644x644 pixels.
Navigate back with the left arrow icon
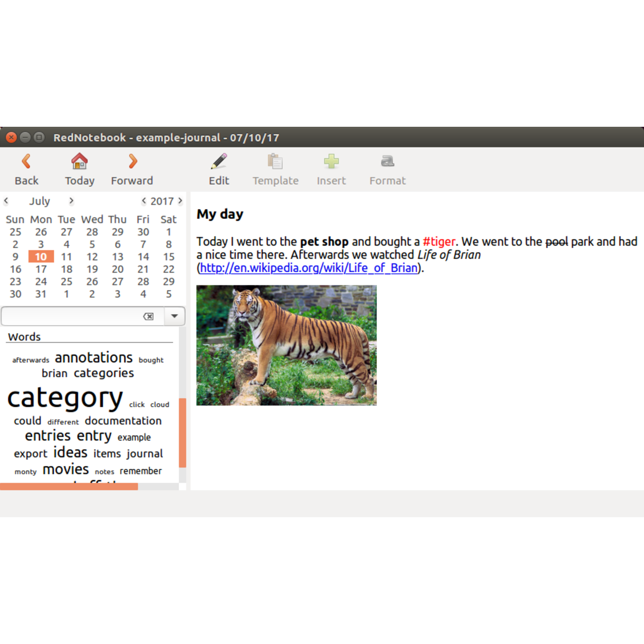tap(26, 161)
